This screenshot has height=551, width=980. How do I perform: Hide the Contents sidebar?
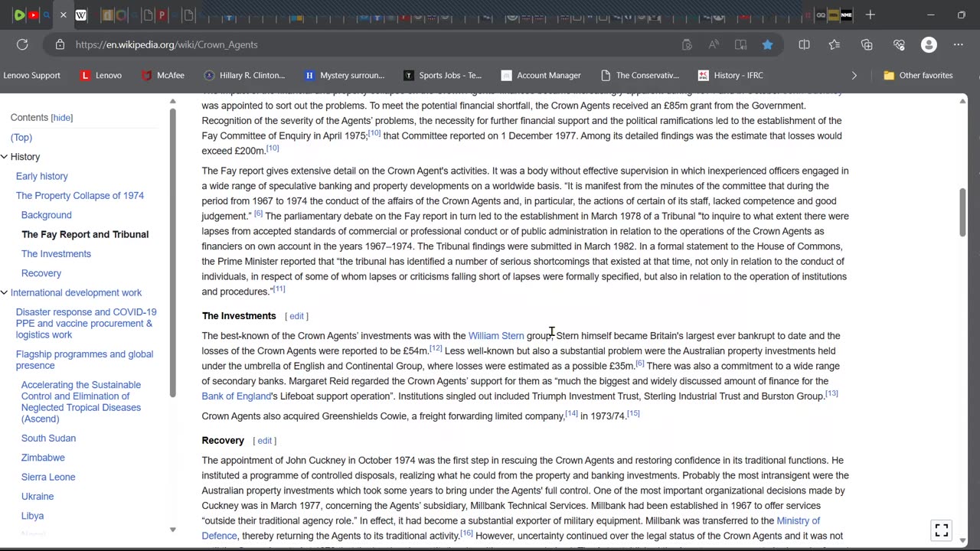coord(62,117)
